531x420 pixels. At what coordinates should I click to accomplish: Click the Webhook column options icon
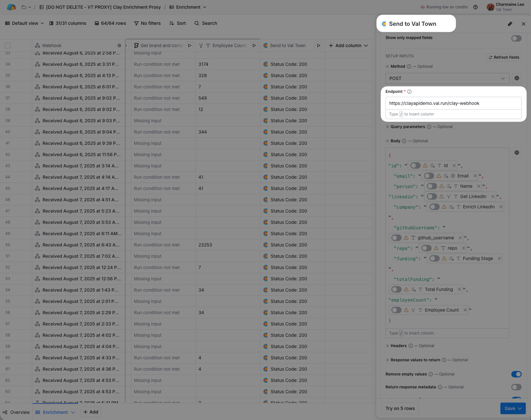[119, 45]
